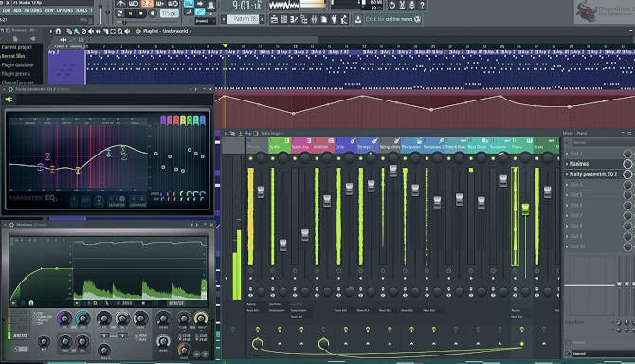Click the Master track volume fader

262,191
